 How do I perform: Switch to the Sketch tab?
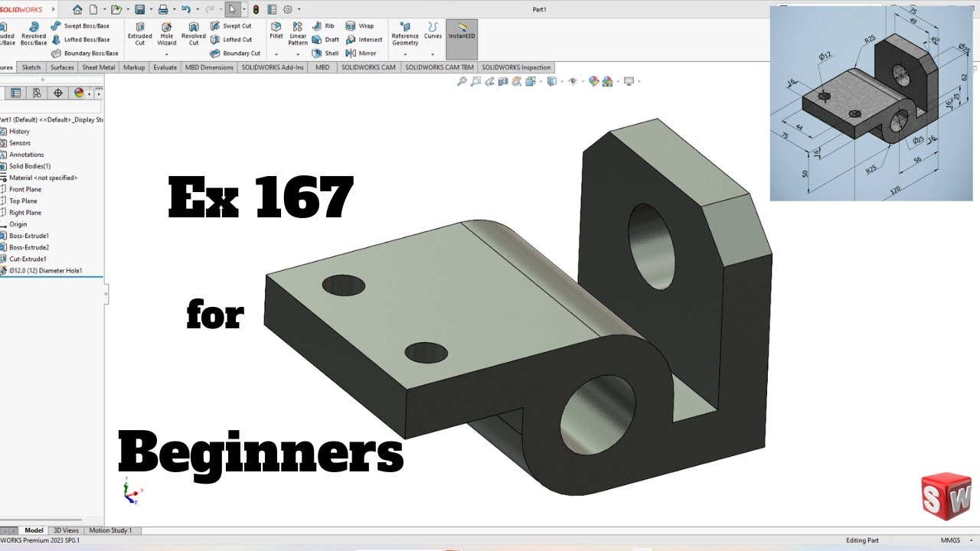[x=31, y=67]
